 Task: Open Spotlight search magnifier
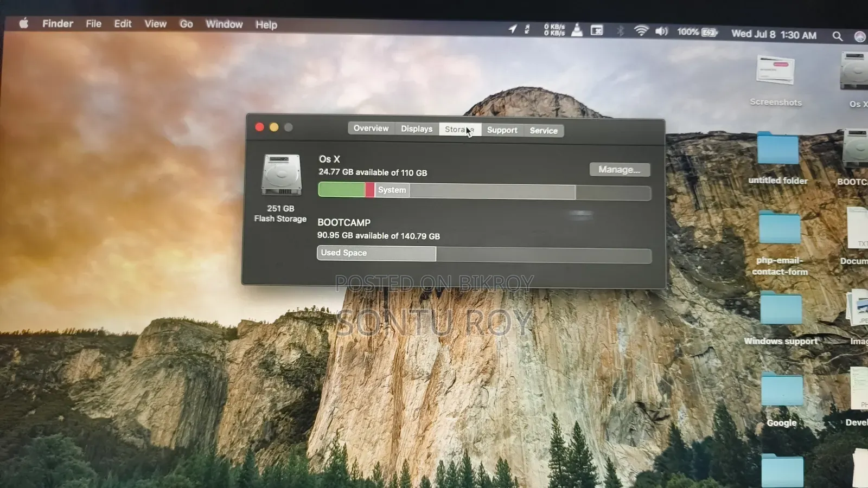(x=837, y=36)
